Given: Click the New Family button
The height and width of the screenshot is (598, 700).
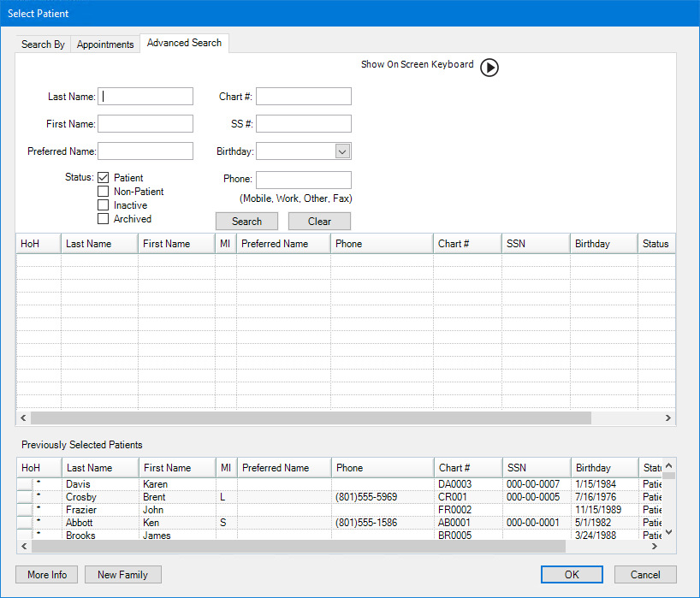Looking at the screenshot, I should tap(122, 574).
